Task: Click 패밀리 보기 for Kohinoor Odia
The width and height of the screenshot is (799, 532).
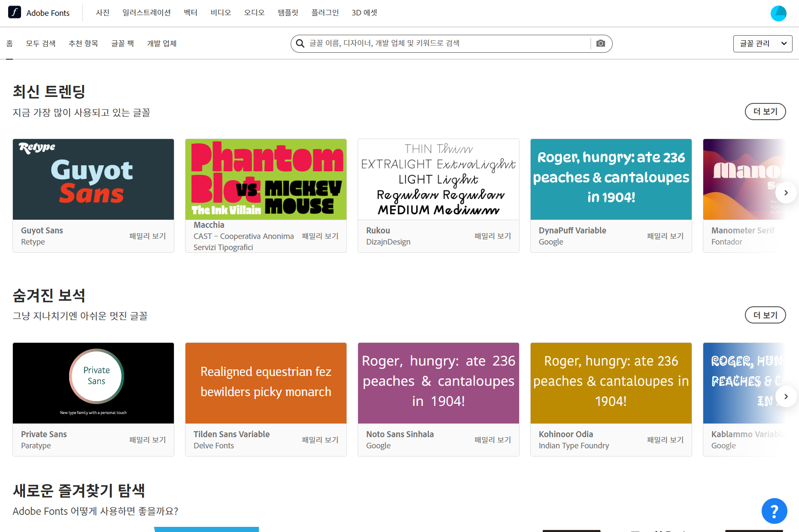Action: coord(665,440)
